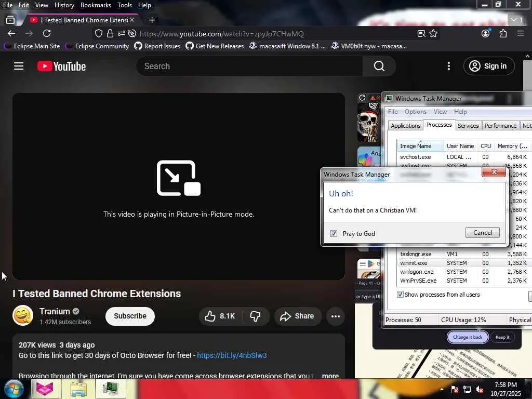This screenshot has width=532, height=399.
Task: Open Tranium channel avatar
Action: pyautogui.click(x=23, y=315)
